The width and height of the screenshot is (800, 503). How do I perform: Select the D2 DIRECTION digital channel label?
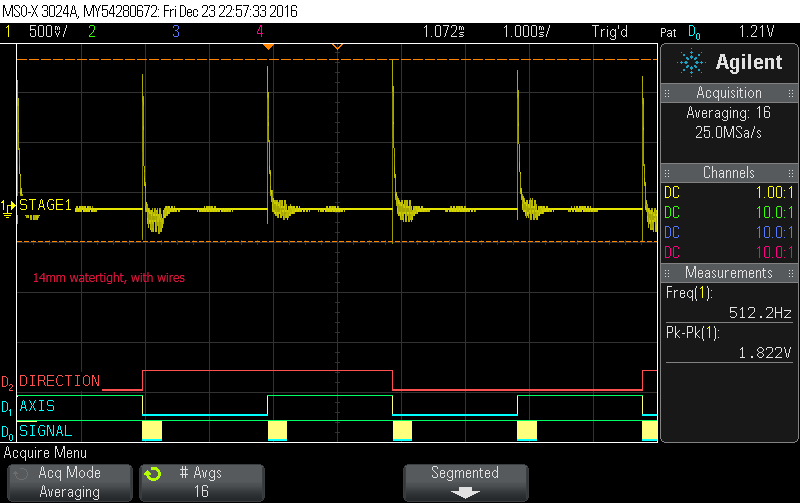coord(59,381)
